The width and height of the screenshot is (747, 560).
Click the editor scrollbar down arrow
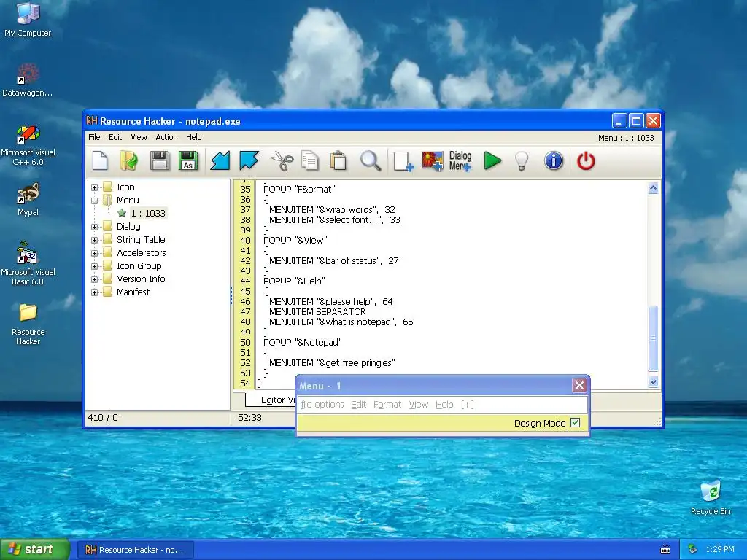click(653, 381)
